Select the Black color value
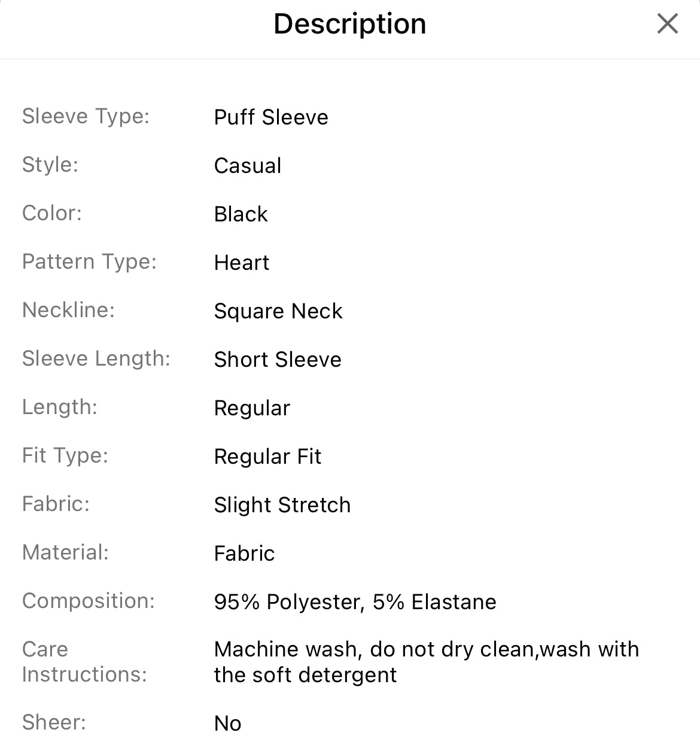The height and width of the screenshot is (748, 700). (x=241, y=214)
